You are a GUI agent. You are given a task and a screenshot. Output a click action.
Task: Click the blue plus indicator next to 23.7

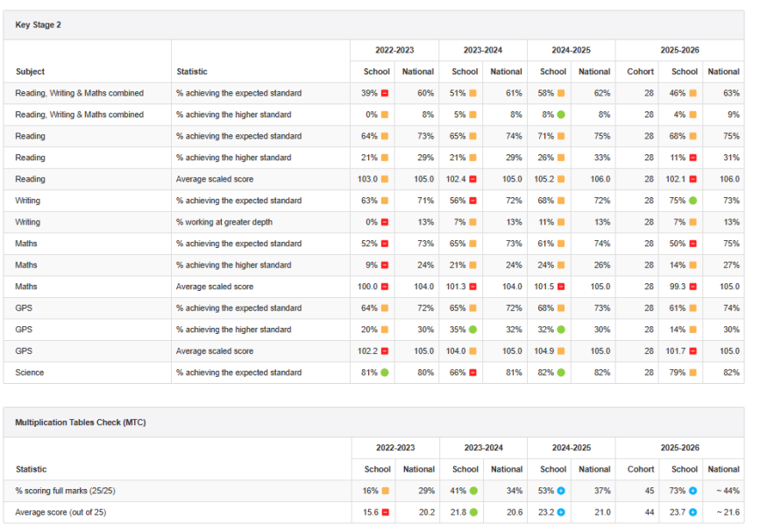click(693, 512)
